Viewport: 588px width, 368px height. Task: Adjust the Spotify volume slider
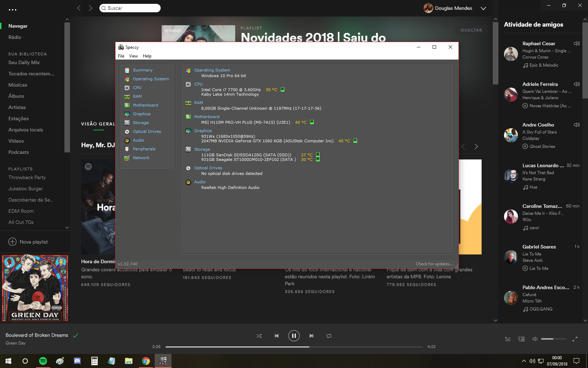point(553,339)
